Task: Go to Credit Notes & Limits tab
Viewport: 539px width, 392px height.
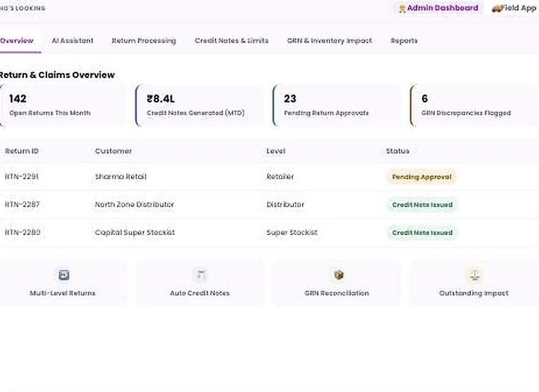Action: pos(232,40)
